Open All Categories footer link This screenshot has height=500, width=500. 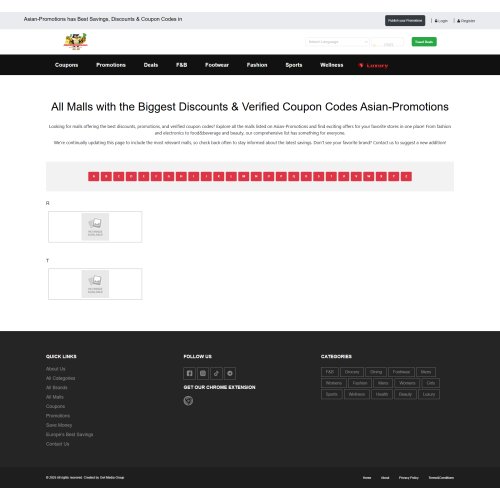pos(60,378)
